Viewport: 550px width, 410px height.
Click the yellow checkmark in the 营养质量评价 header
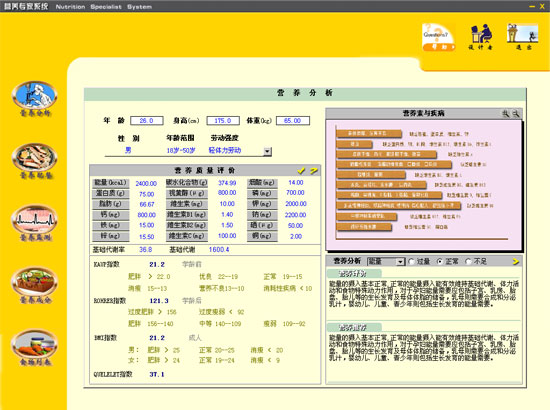pyautogui.click(x=301, y=170)
